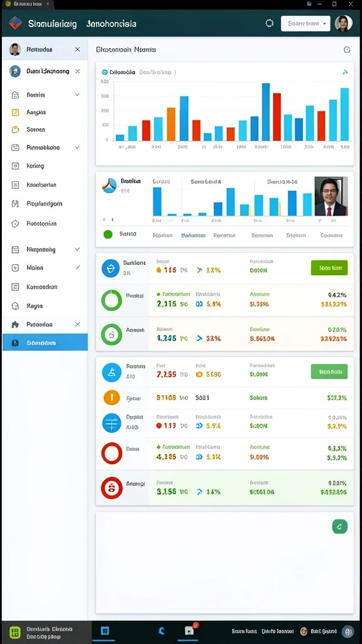Click the green icon at the top chart's corner
Image resolution: width=362 pixels, height=644 pixels.
[345, 72]
